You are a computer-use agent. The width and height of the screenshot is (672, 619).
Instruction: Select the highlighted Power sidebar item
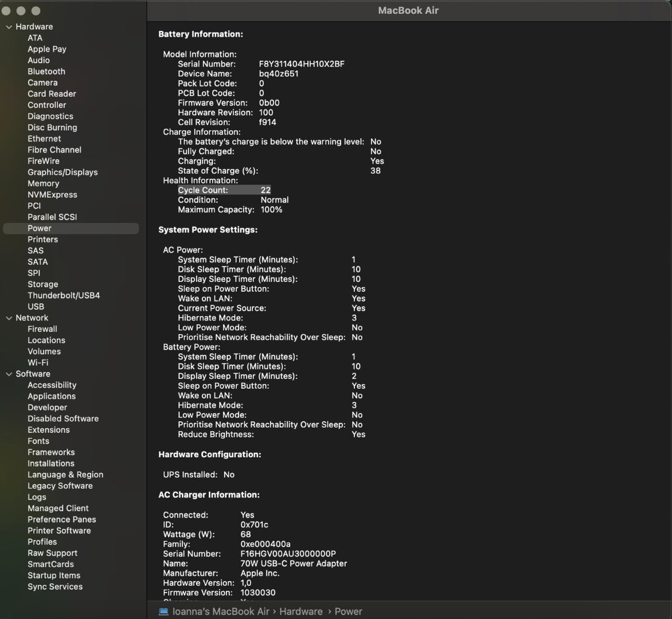(x=71, y=228)
